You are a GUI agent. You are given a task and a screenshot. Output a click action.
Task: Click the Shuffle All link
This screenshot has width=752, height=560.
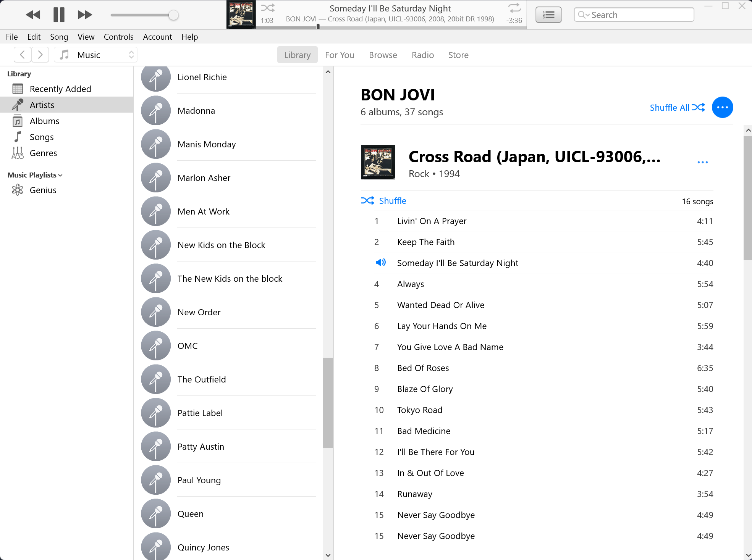click(x=677, y=108)
